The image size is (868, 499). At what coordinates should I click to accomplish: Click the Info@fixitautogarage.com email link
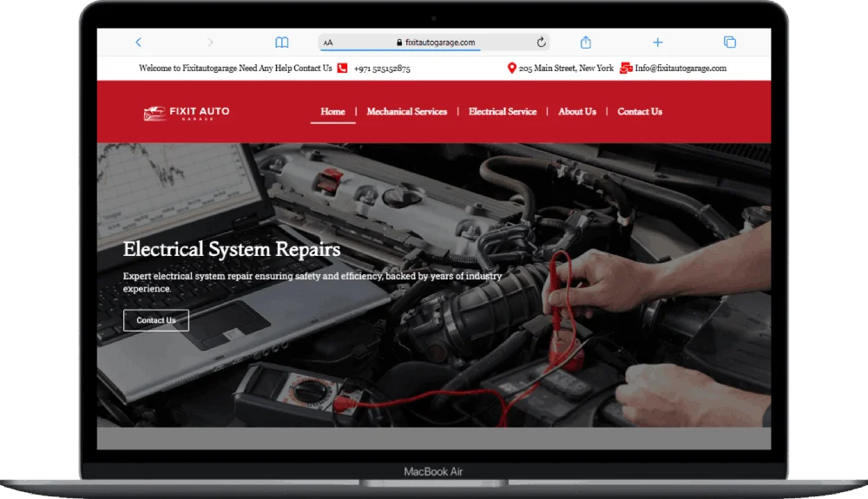tap(681, 69)
